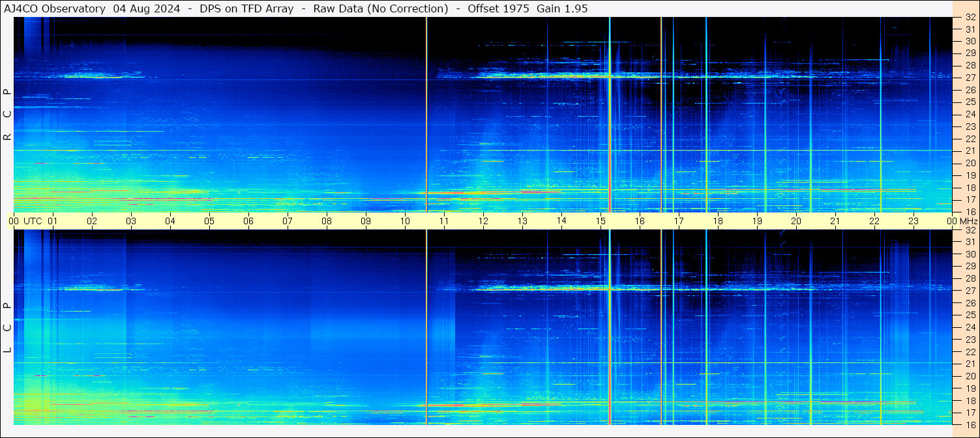
Task: Click the 04 hour mark on time axis
Action: [170, 221]
